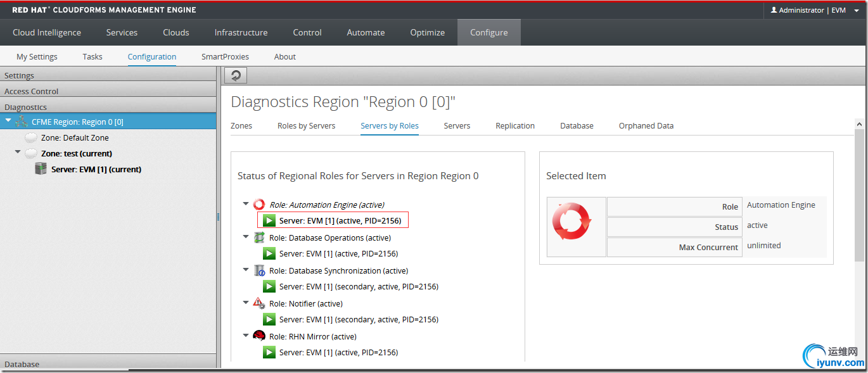The width and height of the screenshot is (868, 373).
Task: Switch to the Zones tab
Action: pyautogui.click(x=241, y=125)
